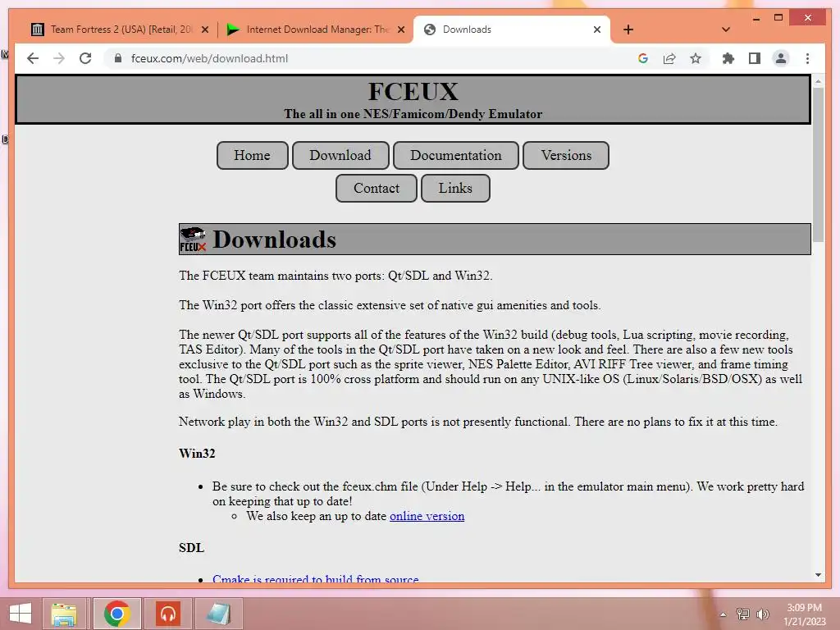Click the padlock site info icon
The height and width of the screenshot is (630, 840).
(x=118, y=58)
